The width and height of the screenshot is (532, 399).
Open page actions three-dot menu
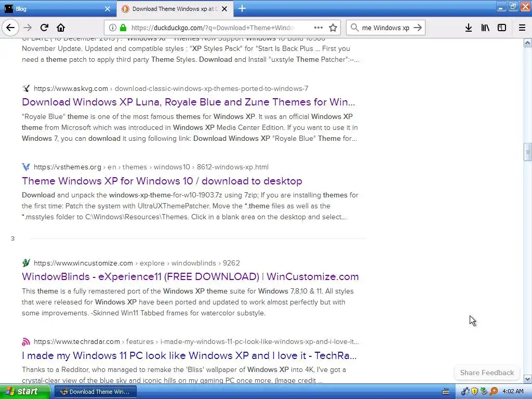click(318, 28)
